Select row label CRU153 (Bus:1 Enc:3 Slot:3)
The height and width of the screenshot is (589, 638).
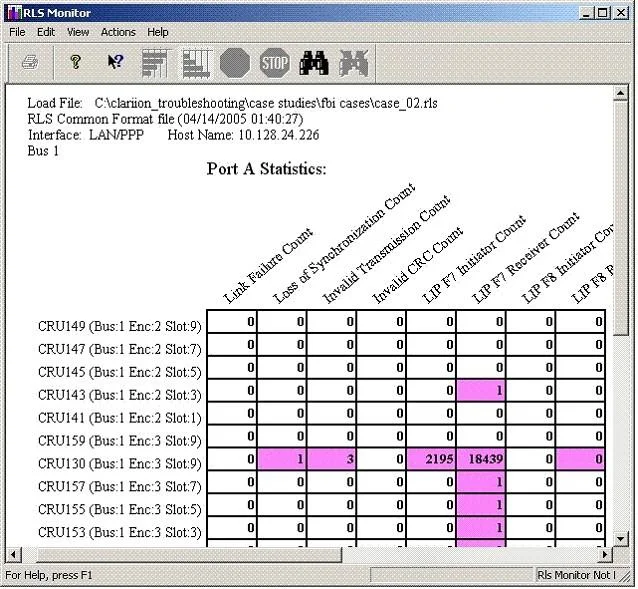120,532
